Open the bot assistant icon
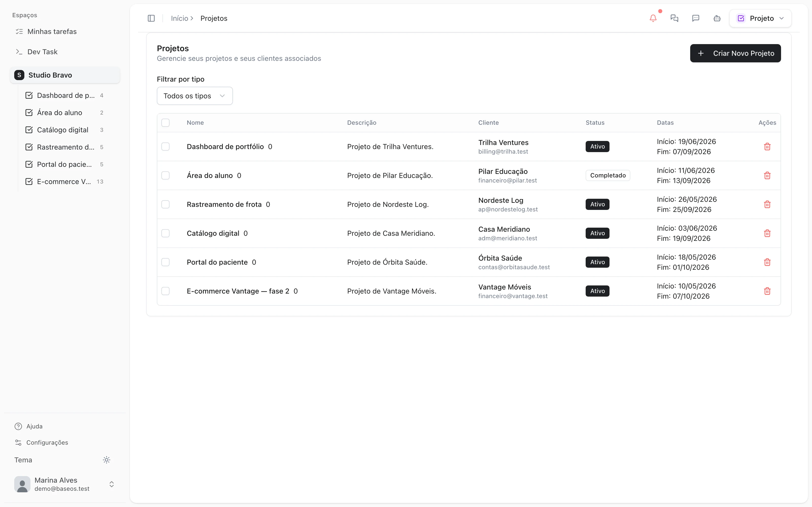Image resolution: width=812 pixels, height=507 pixels. pyautogui.click(x=717, y=18)
